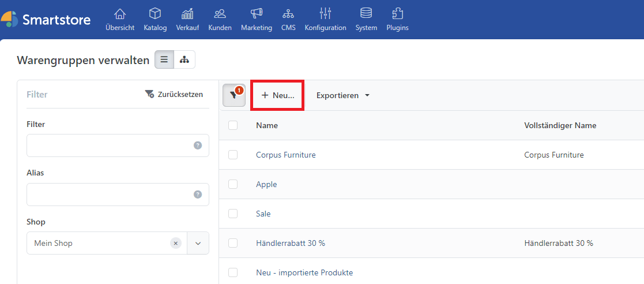This screenshot has height=284, width=644.
Task: Open the Konfiguration menu
Action: [x=325, y=19]
